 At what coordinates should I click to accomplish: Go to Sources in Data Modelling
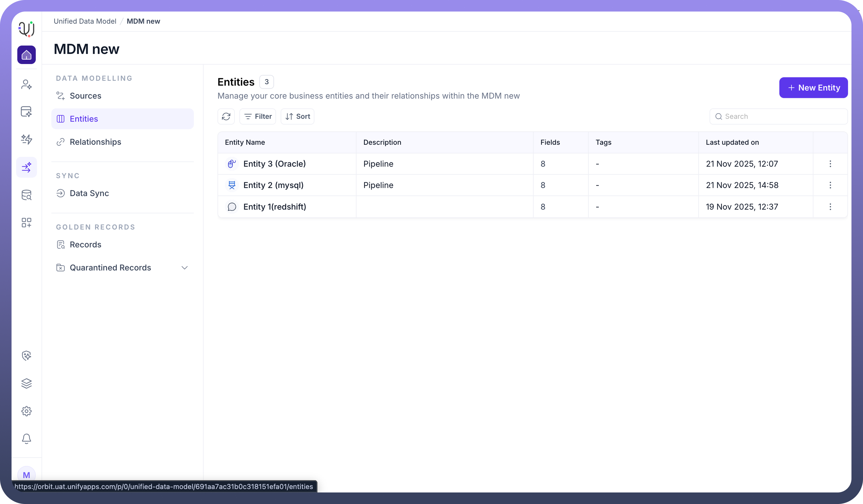pyautogui.click(x=85, y=96)
